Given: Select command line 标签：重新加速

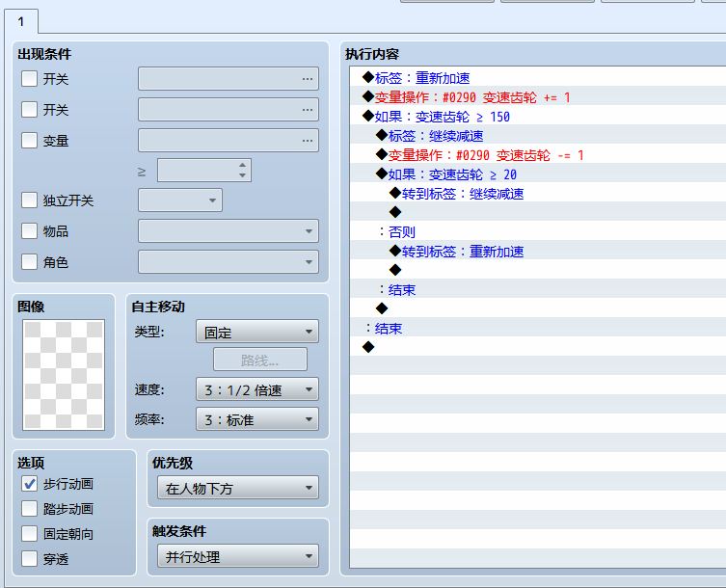Looking at the screenshot, I should [x=538, y=78].
